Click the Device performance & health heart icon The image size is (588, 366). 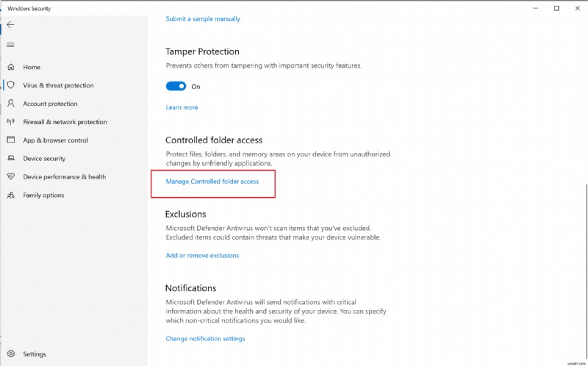click(10, 177)
